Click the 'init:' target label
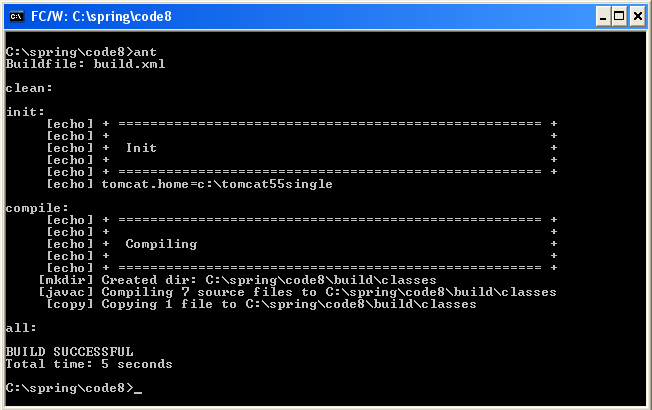Viewport: 652px width, 410px height. click(25, 112)
